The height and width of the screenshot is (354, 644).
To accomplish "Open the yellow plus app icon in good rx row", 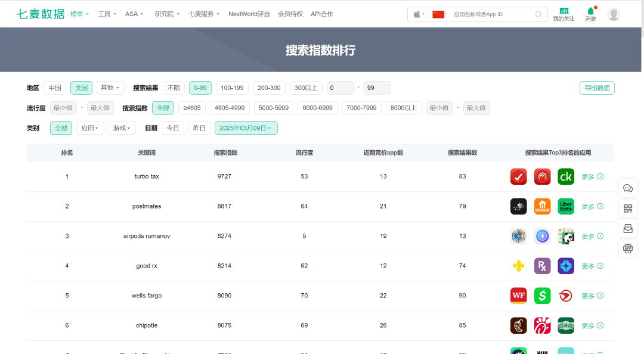I will [518, 266].
